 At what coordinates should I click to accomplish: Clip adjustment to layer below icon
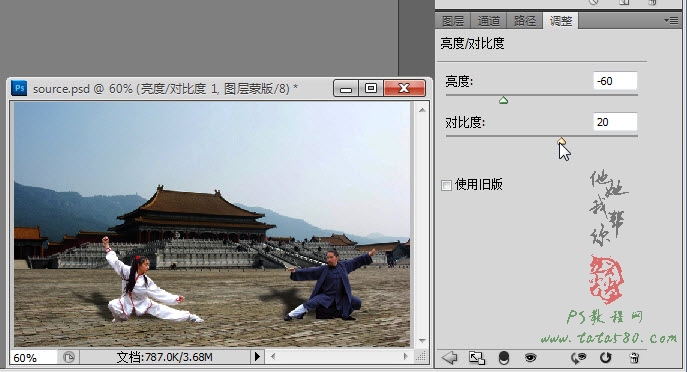click(x=504, y=358)
